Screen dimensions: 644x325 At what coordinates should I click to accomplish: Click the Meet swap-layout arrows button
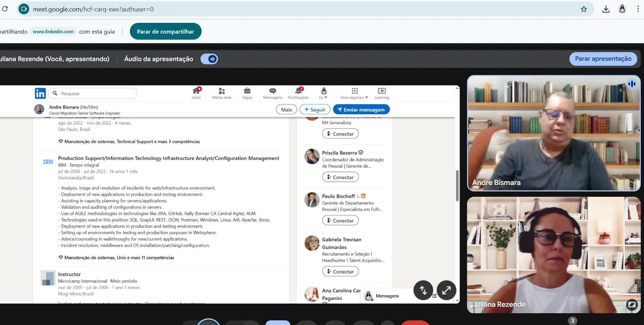[x=423, y=290]
